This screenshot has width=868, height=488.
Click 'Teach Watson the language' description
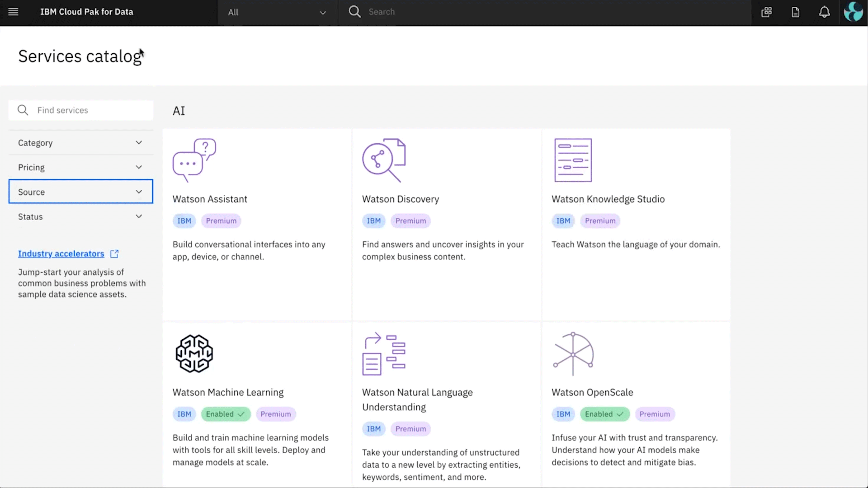pyautogui.click(x=636, y=244)
